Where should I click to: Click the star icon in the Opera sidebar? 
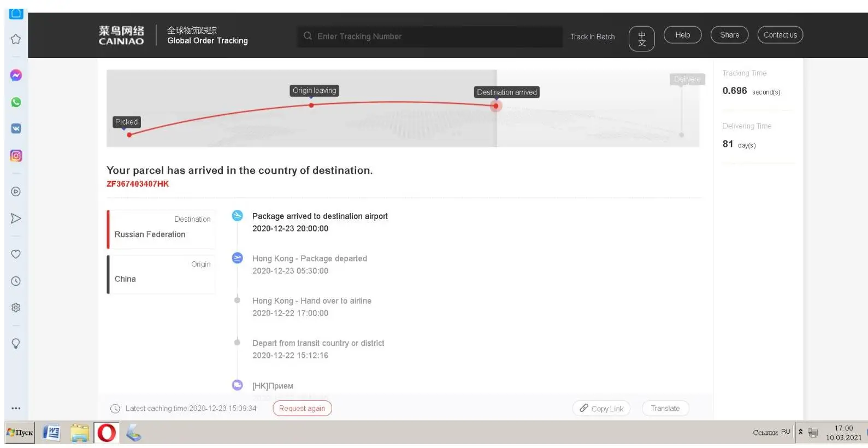16,39
